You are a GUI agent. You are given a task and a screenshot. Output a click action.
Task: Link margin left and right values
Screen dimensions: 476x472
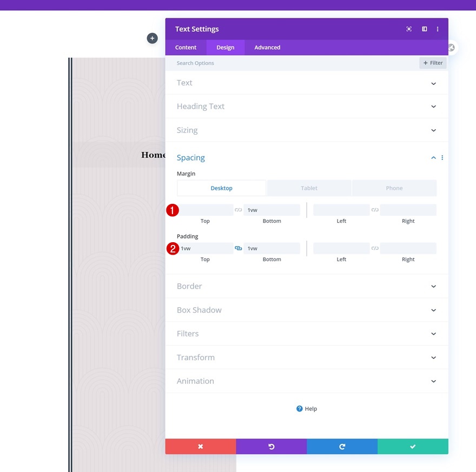[x=375, y=210]
